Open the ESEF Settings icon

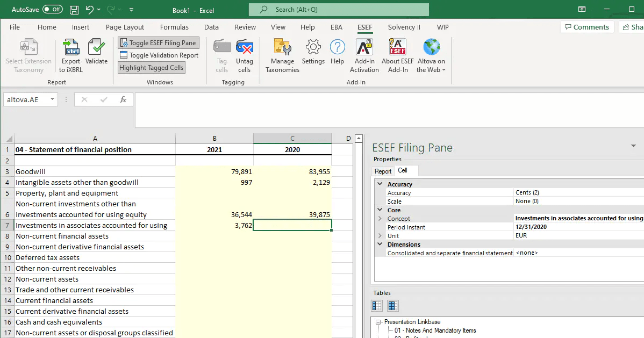tap(313, 52)
